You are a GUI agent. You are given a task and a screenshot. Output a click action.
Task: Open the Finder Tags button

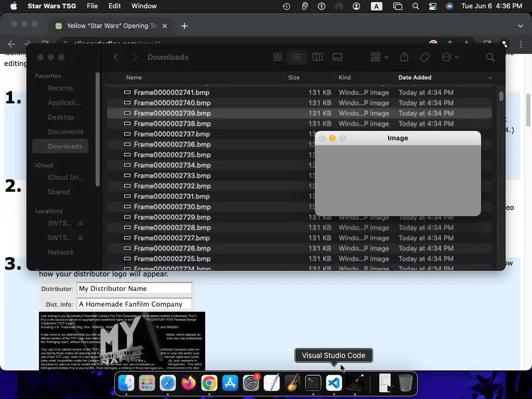[x=425, y=57]
